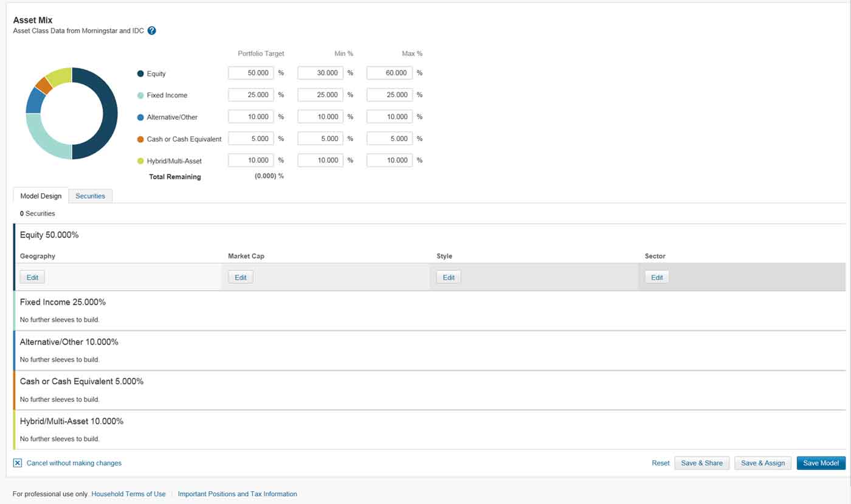Viewport: 851px width, 504px height.
Task: Edit the Equity Geography sleeve
Action: pos(32,277)
